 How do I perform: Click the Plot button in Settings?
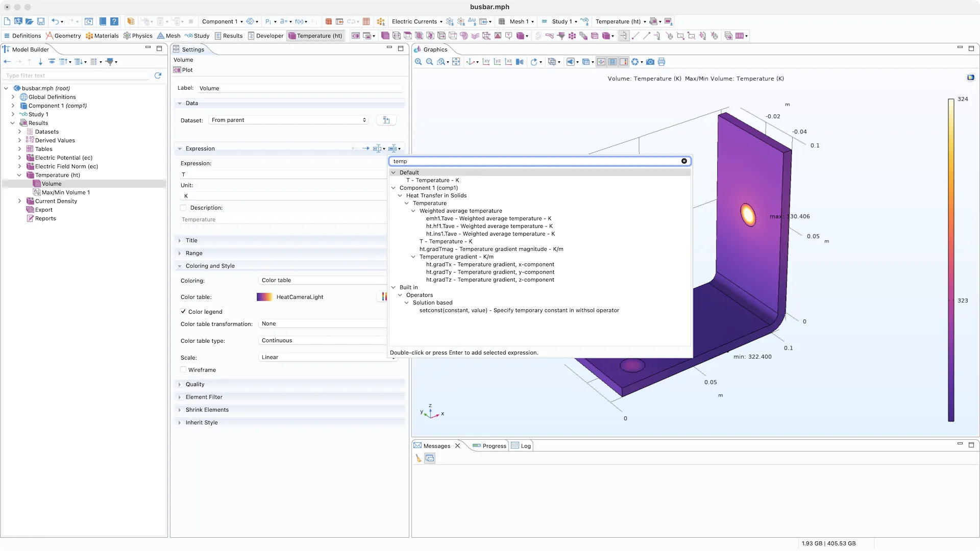click(x=183, y=70)
